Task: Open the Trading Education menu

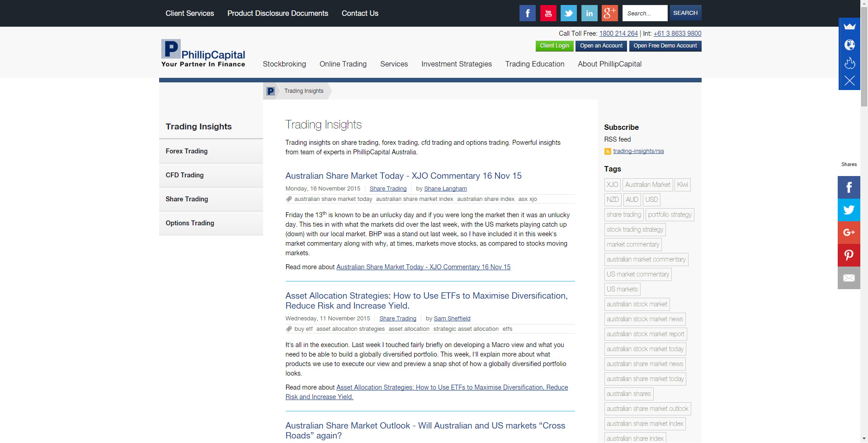Action: pos(534,64)
